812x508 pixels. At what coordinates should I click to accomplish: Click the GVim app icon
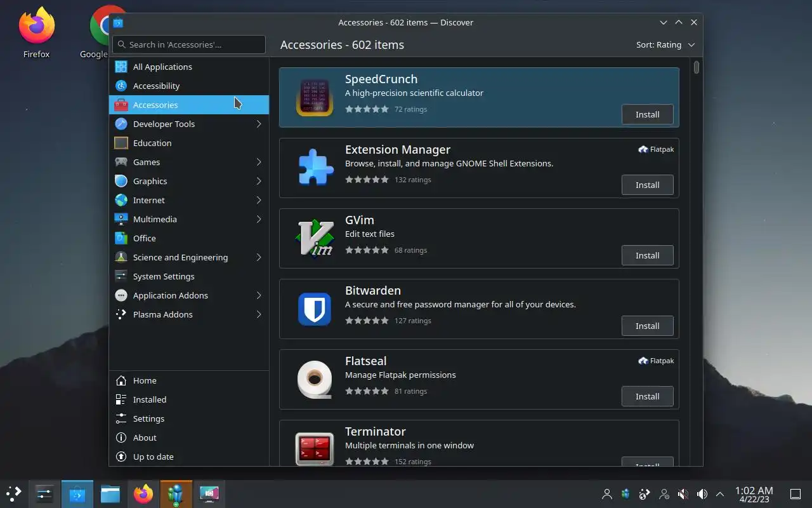315,238
